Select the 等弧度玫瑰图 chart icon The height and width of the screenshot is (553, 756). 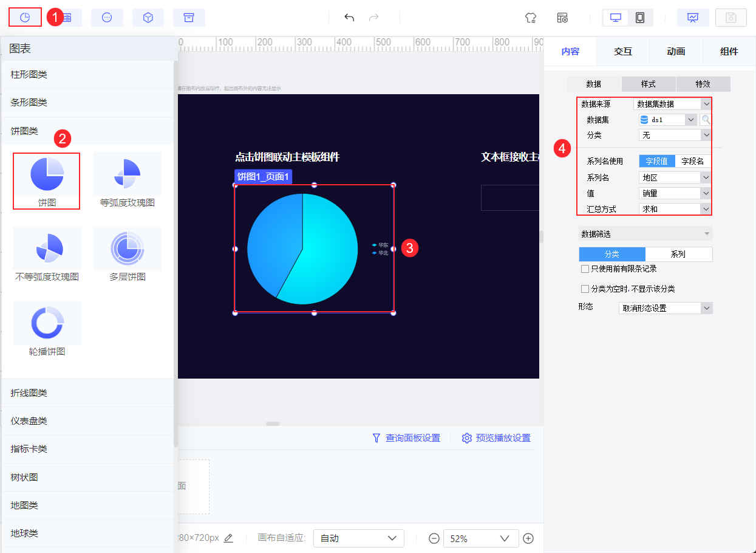click(x=128, y=181)
